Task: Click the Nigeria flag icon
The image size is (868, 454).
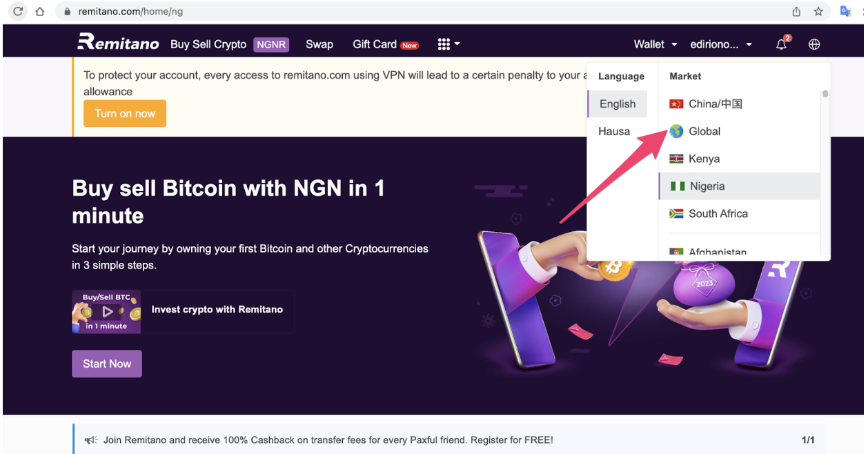Action: (x=677, y=186)
